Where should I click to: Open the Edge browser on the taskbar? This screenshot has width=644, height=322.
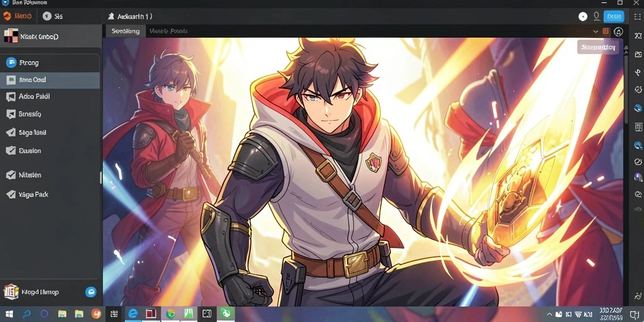133,314
